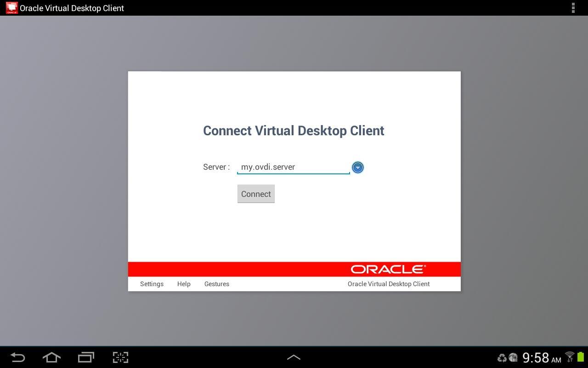View the Gestures guide

pyautogui.click(x=216, y=284)
